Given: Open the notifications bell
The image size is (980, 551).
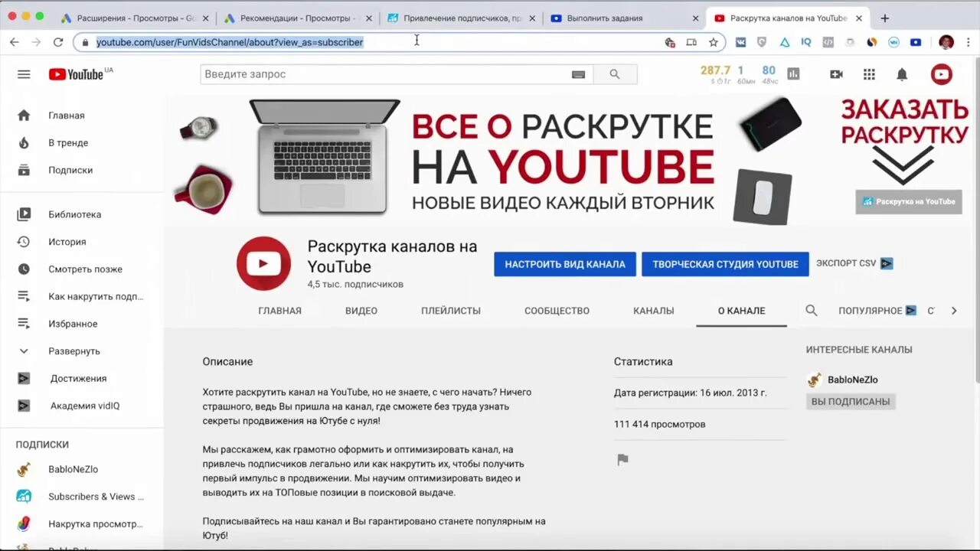Looking at the screenshot, I should coord(902,74).
